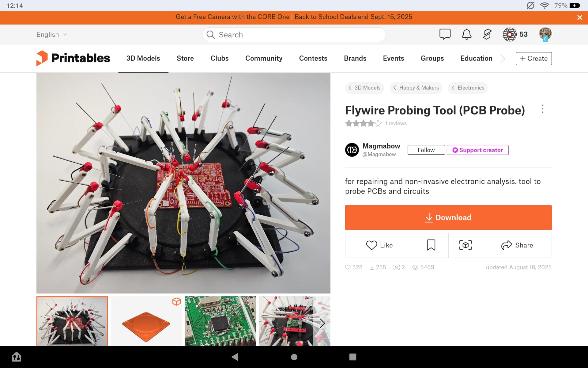The image size is (588, 368).
Task: Dismiss the orange promo banner
Action: click(x=579, y=17)
